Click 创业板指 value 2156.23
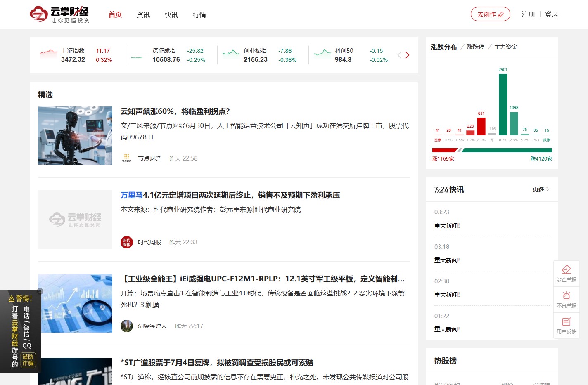This screenshot has width=588, height=385. (256, 59)
